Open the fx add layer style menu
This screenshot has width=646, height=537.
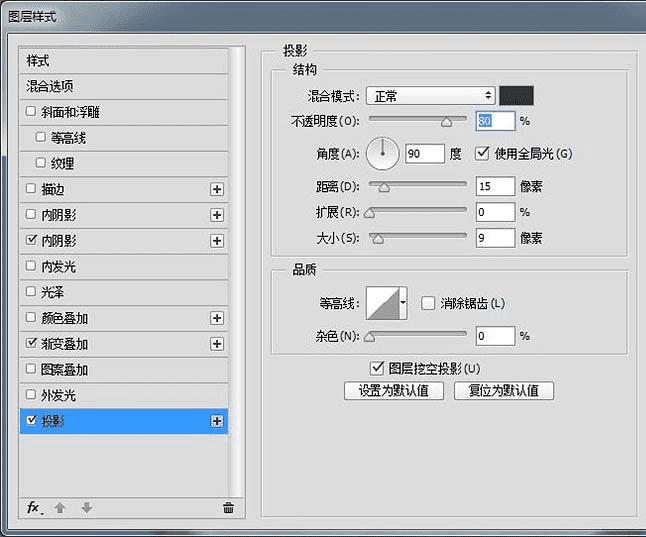35,507
